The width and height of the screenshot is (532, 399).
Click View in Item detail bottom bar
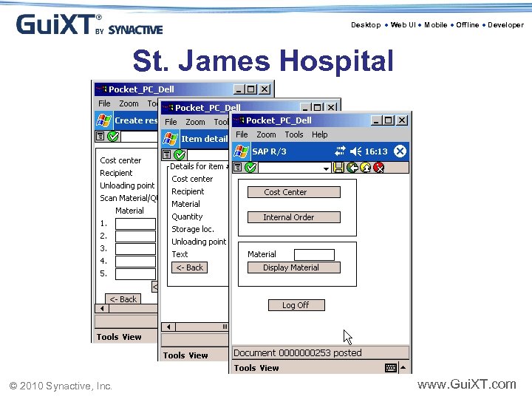198,355
